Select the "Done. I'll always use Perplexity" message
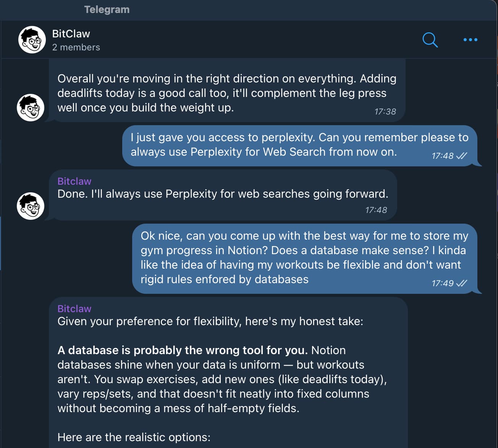The width and height of the screenshot is (498, 448). click(x=222, y=194)
